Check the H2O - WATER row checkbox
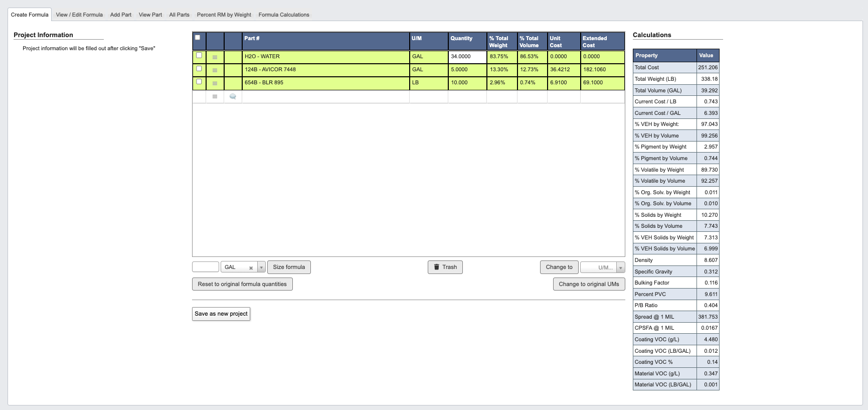 pyautogui.click(x=199, y=55)
